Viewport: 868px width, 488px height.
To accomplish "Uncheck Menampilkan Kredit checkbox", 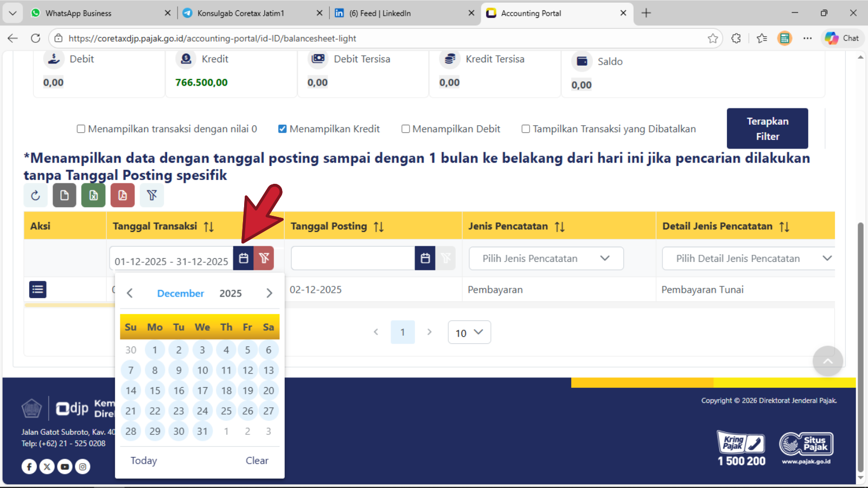I will click(282, 129).
